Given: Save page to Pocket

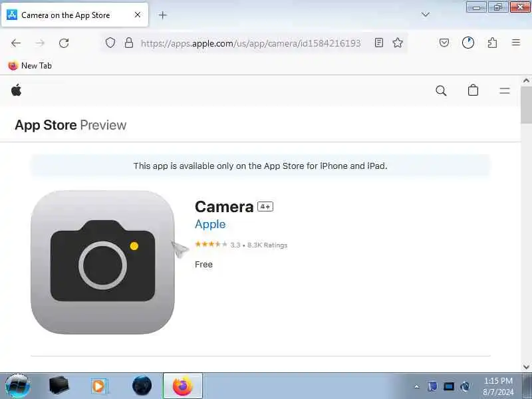Looking at the screenshot, I should [444, 43].
